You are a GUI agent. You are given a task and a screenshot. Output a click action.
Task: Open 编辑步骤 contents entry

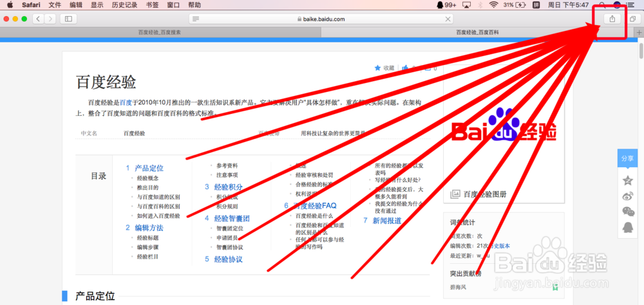pos(148,248)
